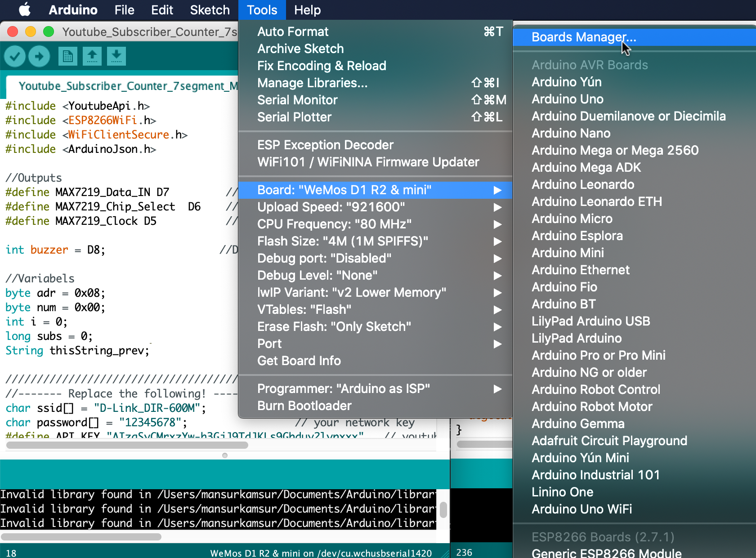
Task: Expand the Flash Size submenu
Action: [342, 241]
